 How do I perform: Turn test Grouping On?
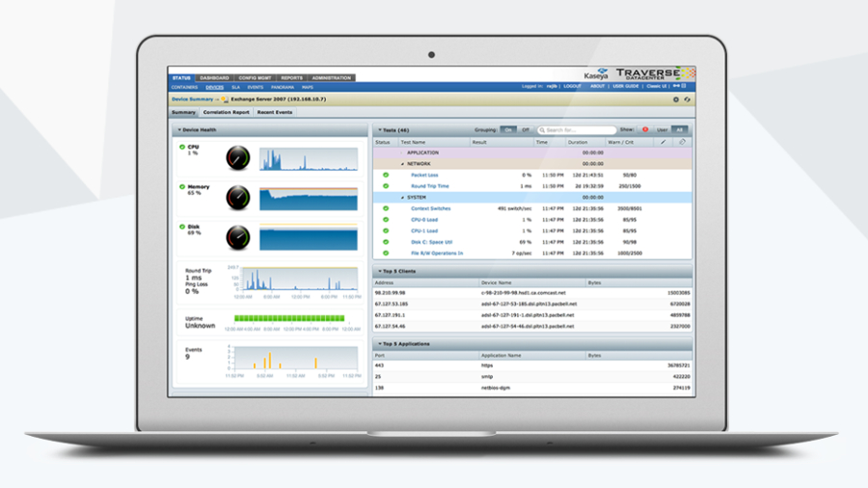[x=508, y=130]
